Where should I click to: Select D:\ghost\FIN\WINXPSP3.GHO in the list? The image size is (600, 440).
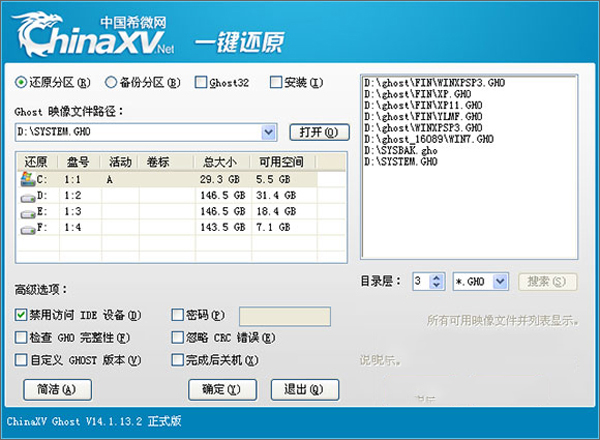[434, 83]
